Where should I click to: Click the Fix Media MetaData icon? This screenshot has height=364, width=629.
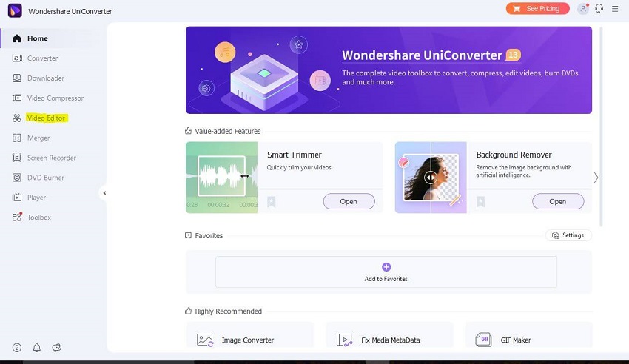344,340
